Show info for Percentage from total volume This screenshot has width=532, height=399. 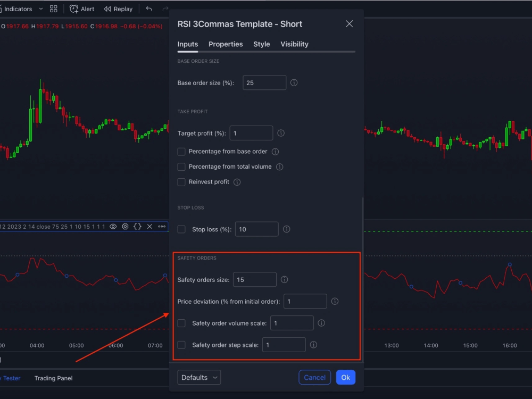pyautogui.click(x=280, y=167)
